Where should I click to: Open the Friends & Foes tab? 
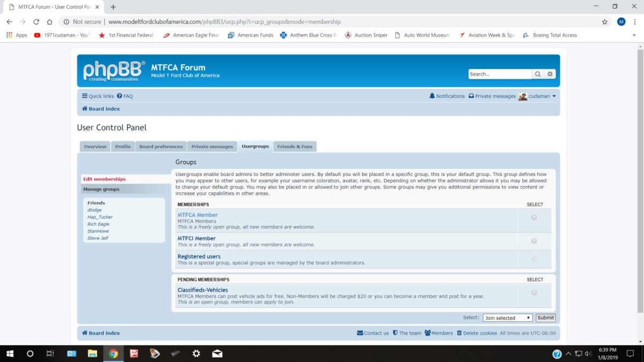pyautogui.click(x=295, y=146)
